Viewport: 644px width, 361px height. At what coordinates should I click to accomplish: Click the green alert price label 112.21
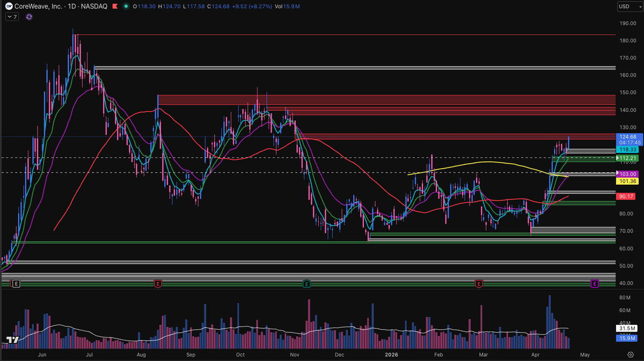click(x=627, y=158)
